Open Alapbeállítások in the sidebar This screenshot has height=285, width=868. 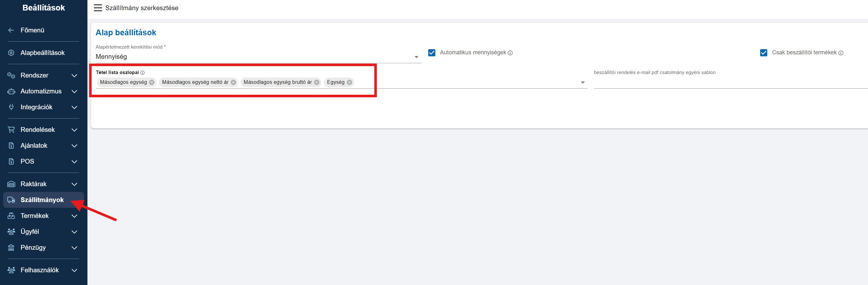point(43,53)
